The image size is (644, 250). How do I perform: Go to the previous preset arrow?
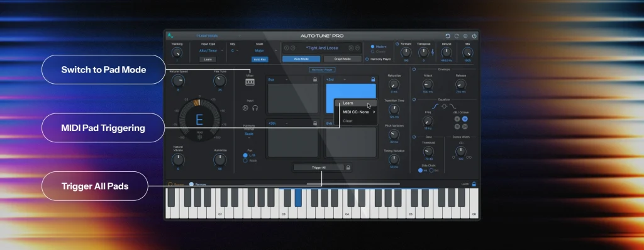[286, 48]
